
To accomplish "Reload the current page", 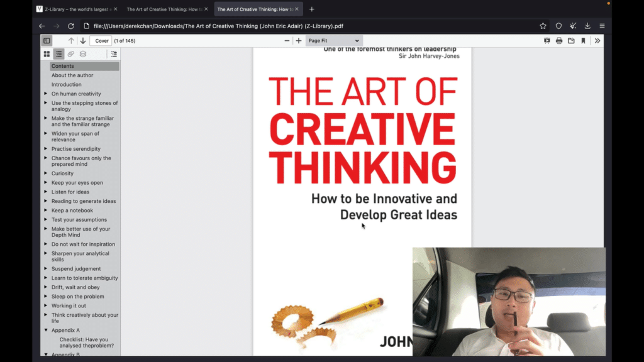I will [70, 26].
